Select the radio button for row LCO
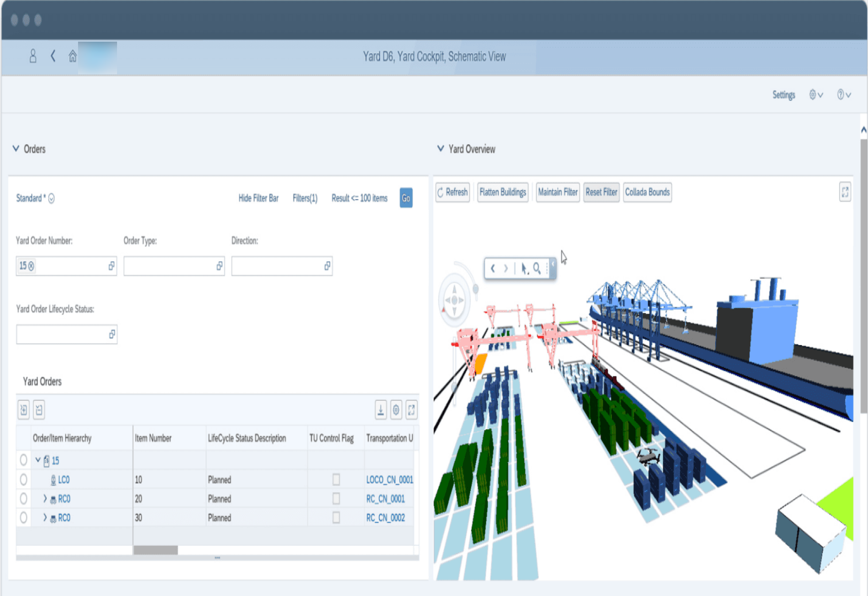The width and height of the screenshot is (868, 596). (24, 480)
